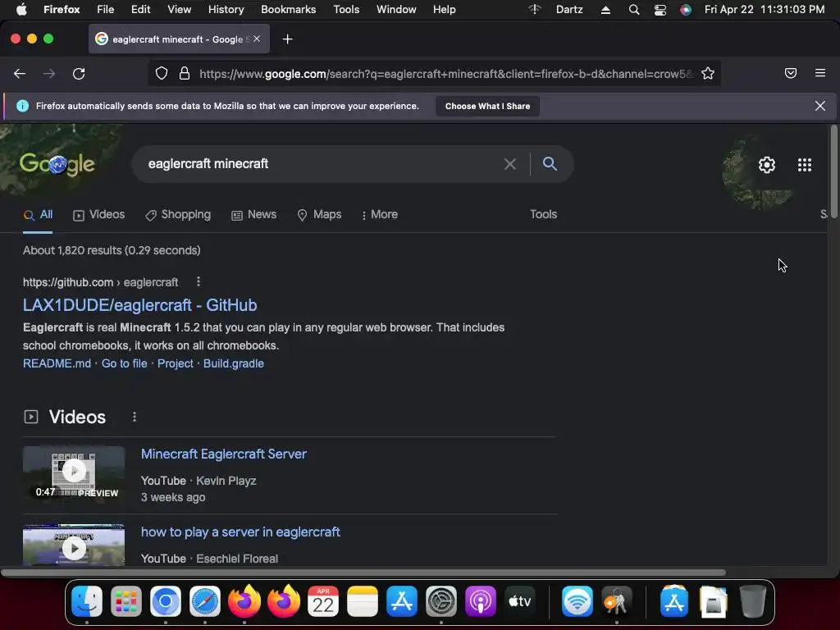Open the README.md sitelink
840x630 pixels.
57,363
